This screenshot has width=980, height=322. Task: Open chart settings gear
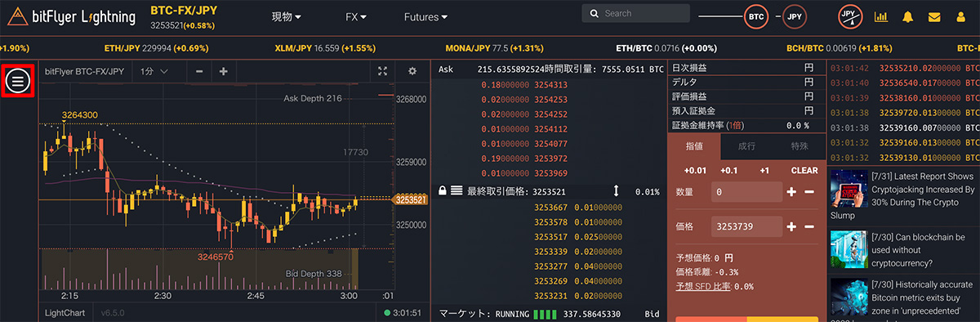412,72
